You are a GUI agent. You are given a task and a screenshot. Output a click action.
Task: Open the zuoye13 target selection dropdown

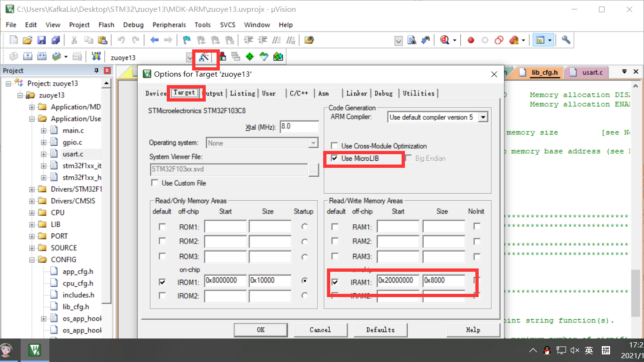coord(189,57)
